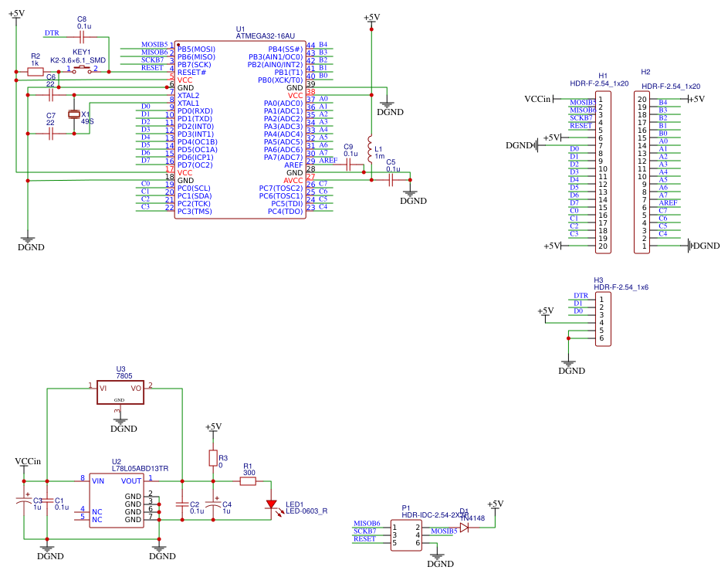Select the DTR net label near KEY1
The image size is (728, 577).
(51, 34)
